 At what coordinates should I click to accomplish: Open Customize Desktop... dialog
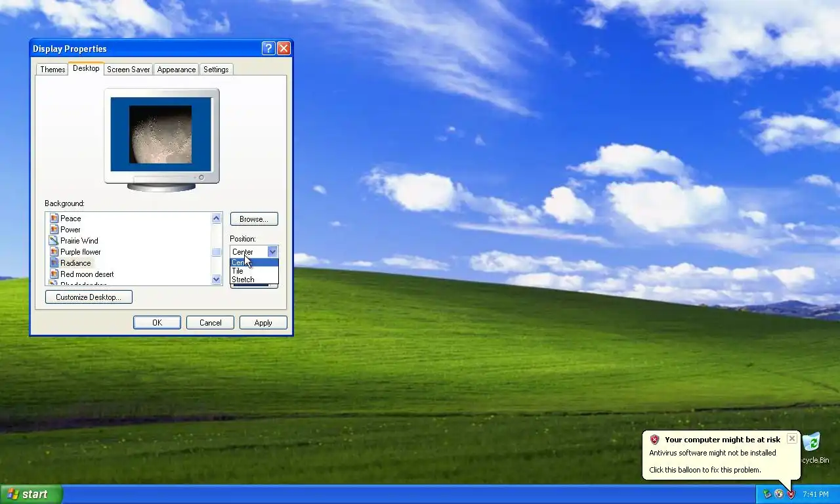[89, 297]
